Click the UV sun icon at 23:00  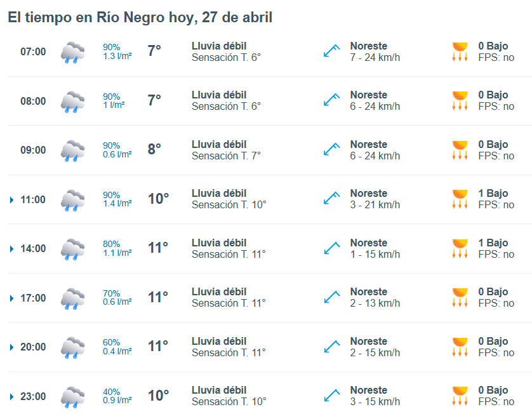(x=460, y=396)
